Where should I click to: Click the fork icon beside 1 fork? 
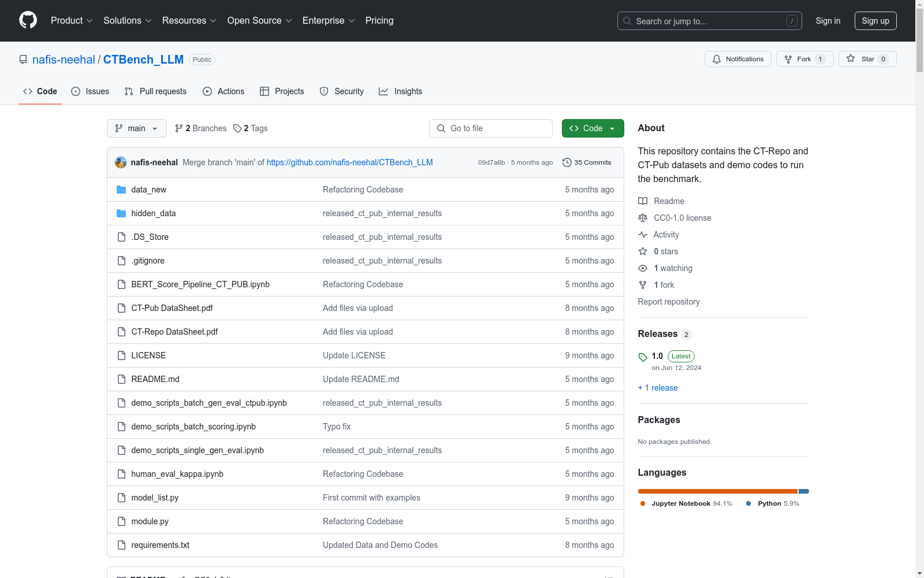(643, 285)
